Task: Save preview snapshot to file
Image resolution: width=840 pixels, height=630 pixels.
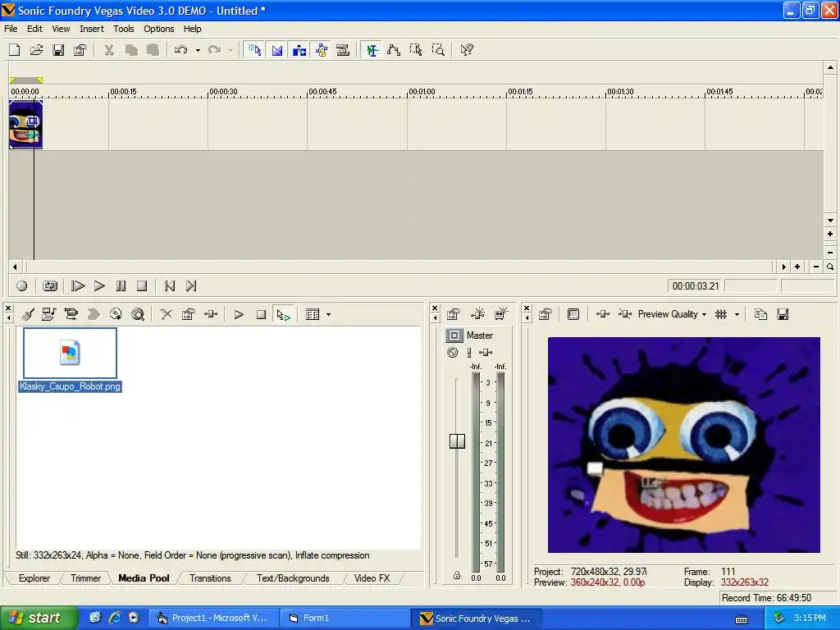Action: tap(783, 314)
